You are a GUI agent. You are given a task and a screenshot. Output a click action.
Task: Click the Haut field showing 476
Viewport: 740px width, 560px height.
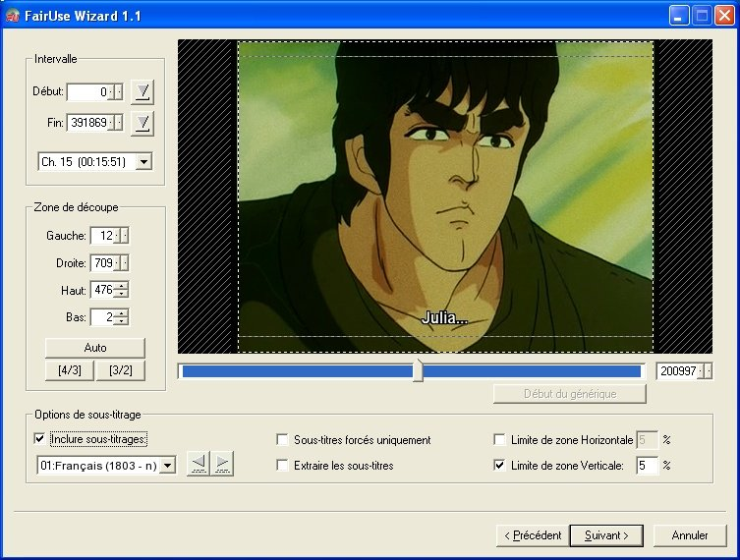point(103,290)
